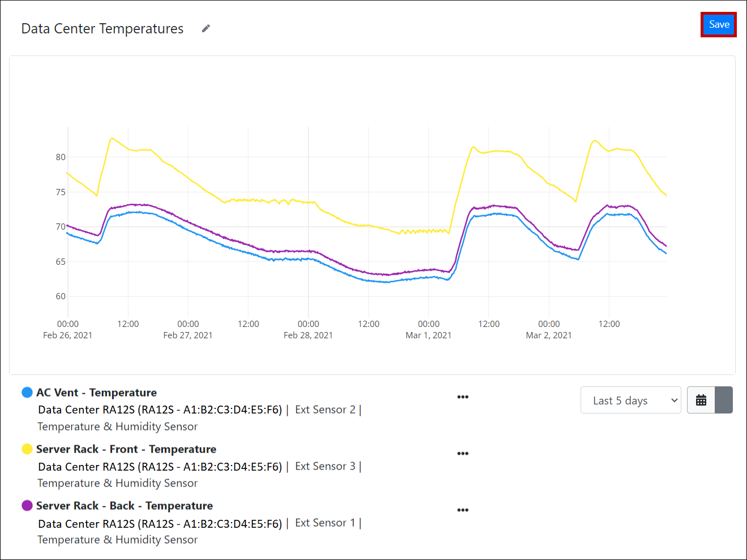Click the purple Server Rack Back color dot
747x560 pixels.
click(27, 506)
